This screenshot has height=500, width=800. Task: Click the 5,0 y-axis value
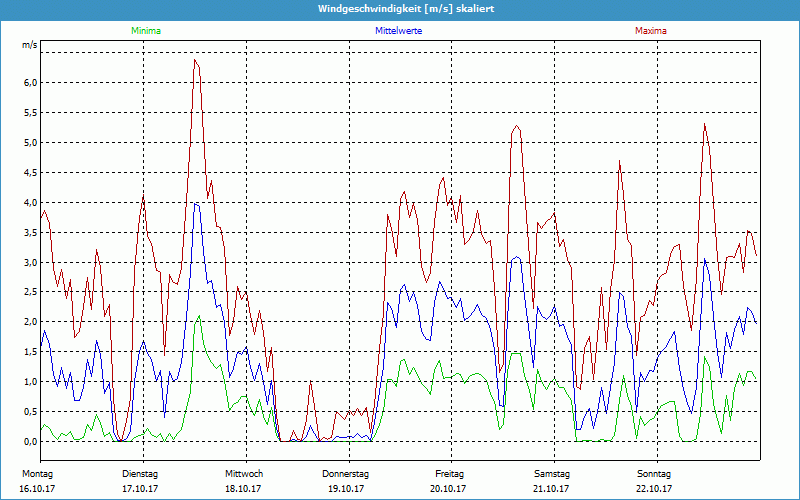pyautogui.click(x=31, y=143)
